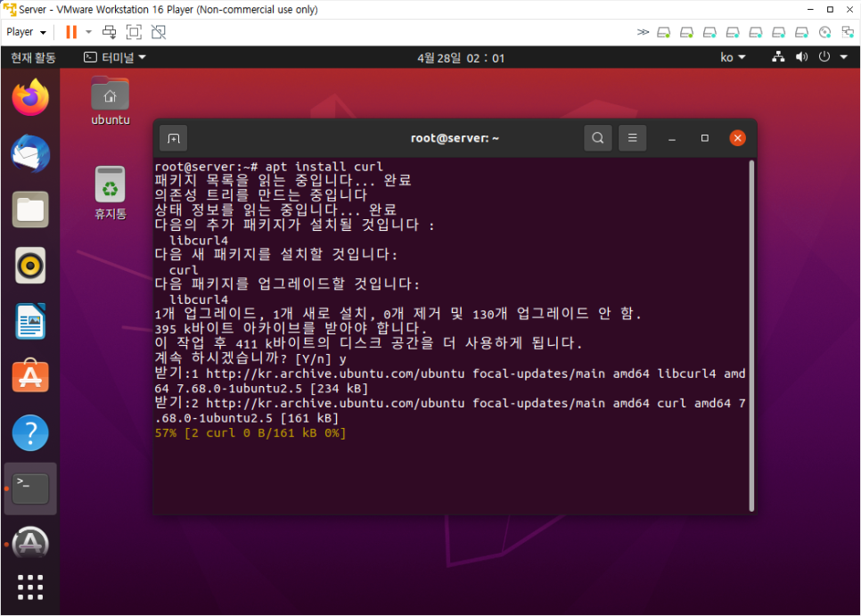Click the Terminal icon in the dock

pyautogui.click(x=30, y=489)
